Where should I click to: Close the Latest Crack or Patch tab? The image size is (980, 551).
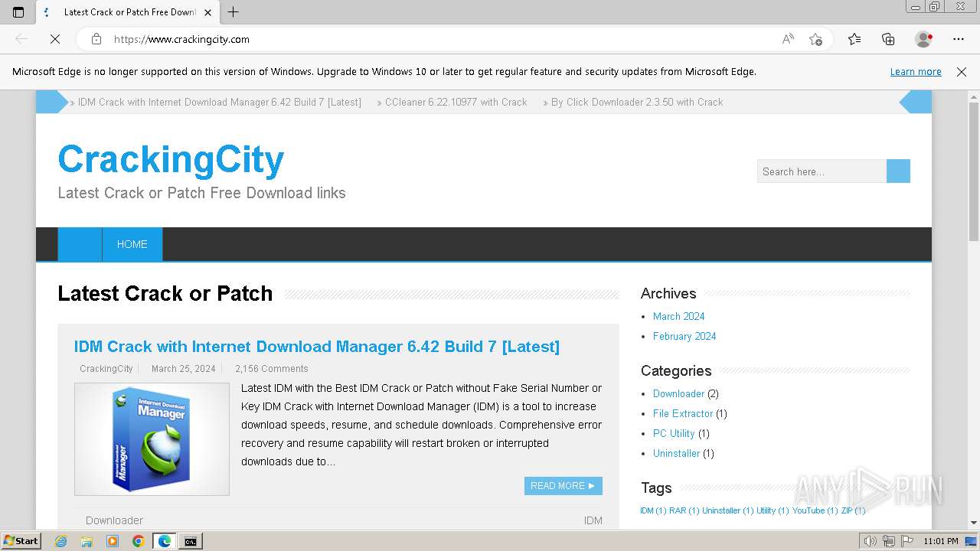(x=208, y=12)
